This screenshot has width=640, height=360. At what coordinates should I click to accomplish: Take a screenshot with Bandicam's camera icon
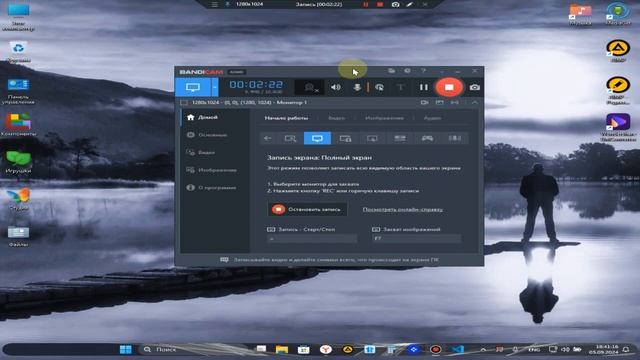pos(474,87)
